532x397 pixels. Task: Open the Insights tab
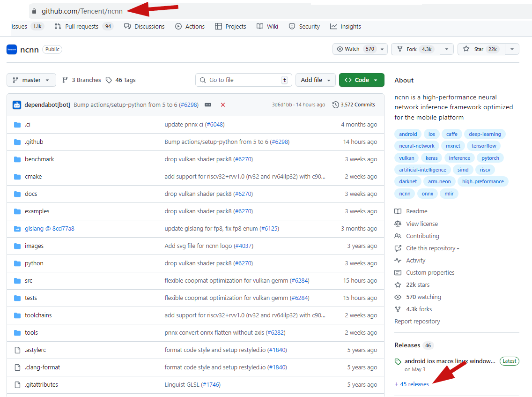(346, 27)
